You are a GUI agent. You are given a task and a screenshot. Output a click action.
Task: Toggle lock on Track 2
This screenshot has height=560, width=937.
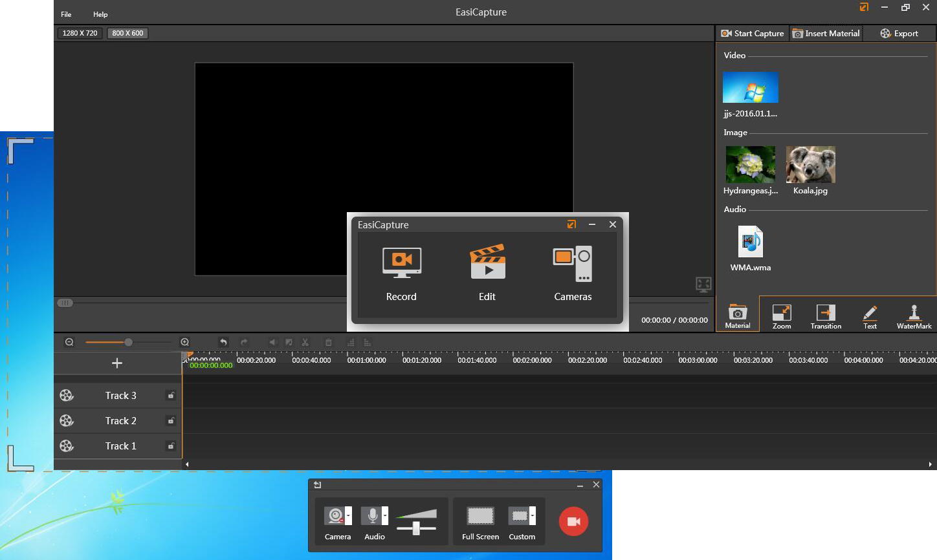[x=171, y=420]
